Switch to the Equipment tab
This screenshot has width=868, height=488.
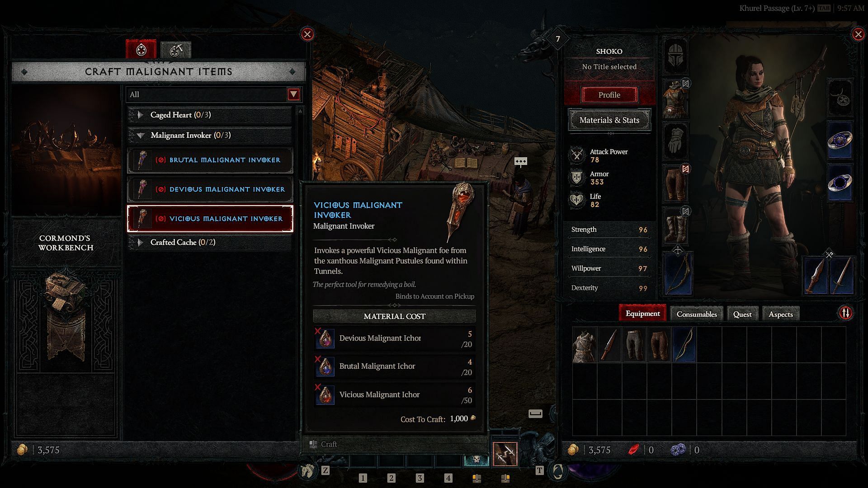[x=643, y=314]
